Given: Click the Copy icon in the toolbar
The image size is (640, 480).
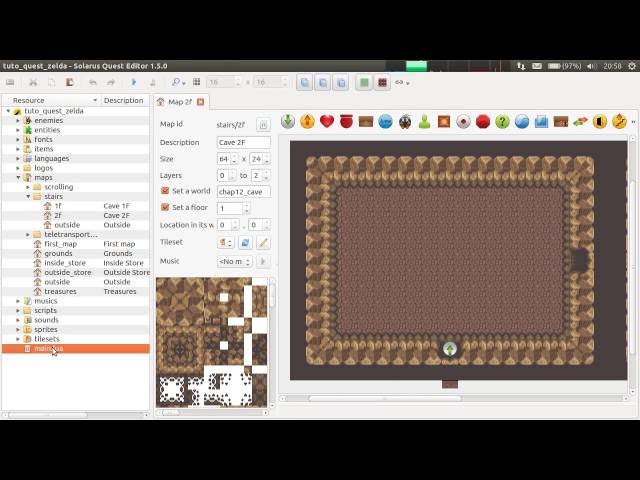Looking at the screenshot, I should pos(51,82).
